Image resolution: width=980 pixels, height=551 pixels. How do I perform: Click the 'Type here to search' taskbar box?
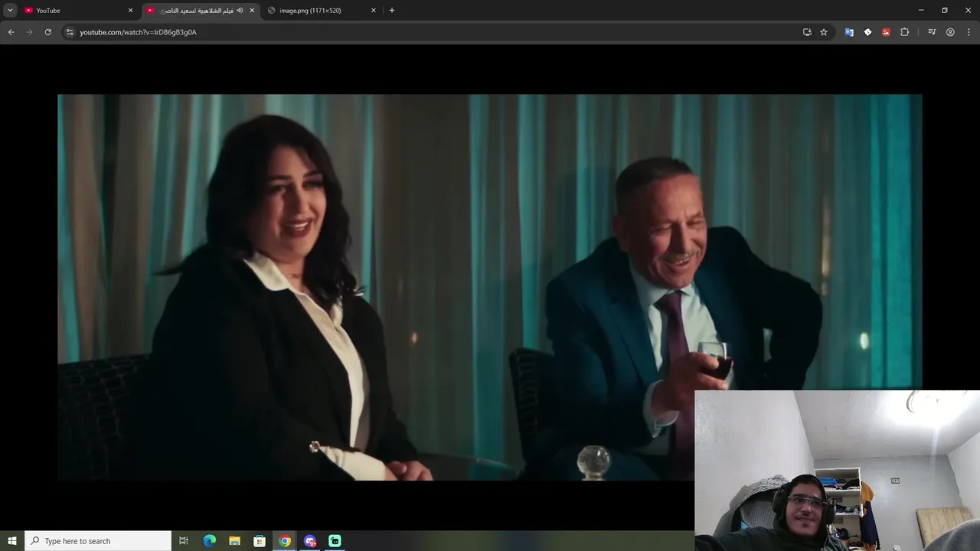tap(98, 541)
